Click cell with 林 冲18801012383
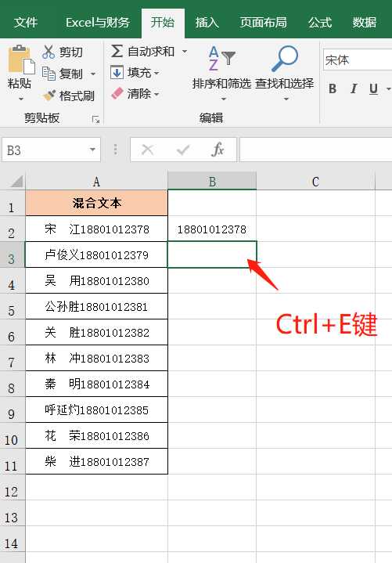 click(x=96, y=358)
